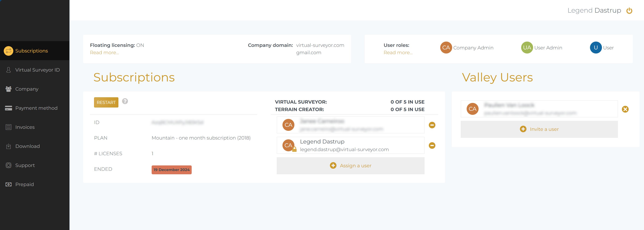Click Assign a user button
This screenshot has width=644, height=230.
pos(350,166)
